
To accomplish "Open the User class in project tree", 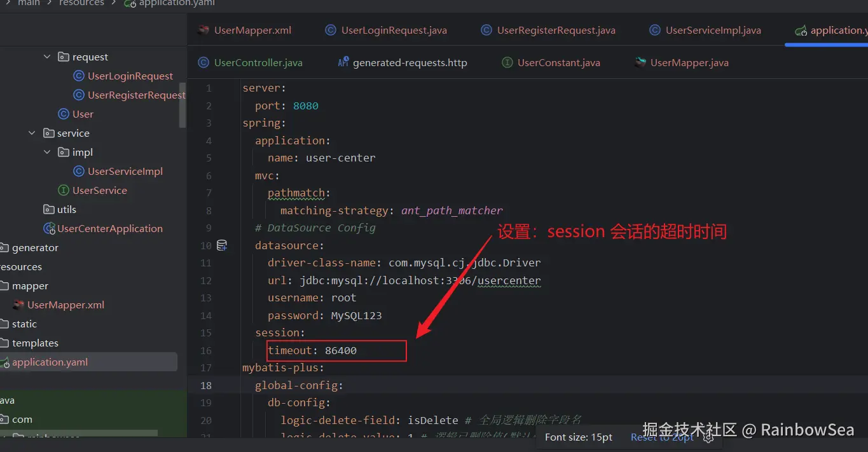I will [x=83, y=114].
